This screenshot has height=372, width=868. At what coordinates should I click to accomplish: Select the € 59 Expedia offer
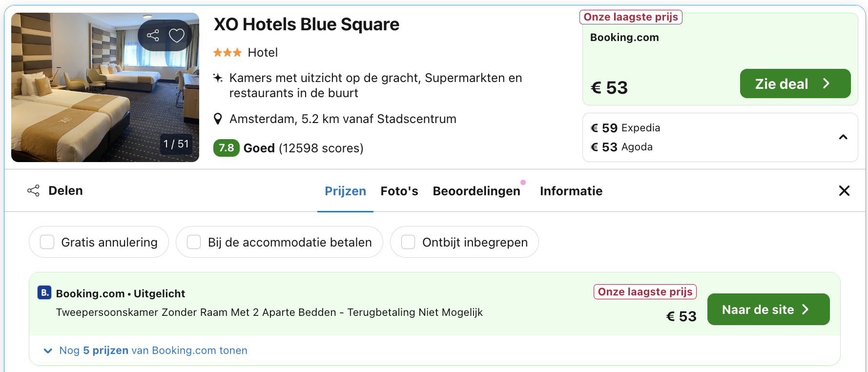[x=625, y=127]
